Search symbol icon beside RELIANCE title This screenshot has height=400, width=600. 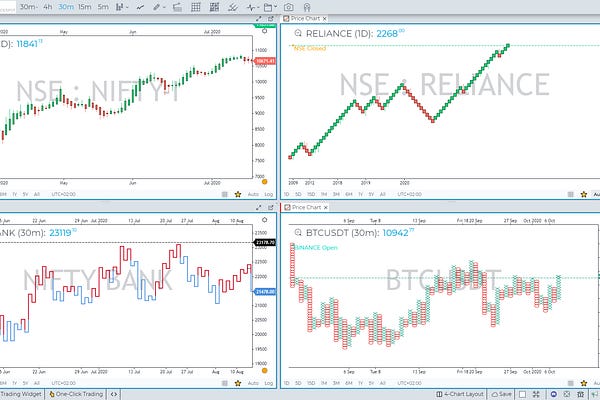pos(298,33)
